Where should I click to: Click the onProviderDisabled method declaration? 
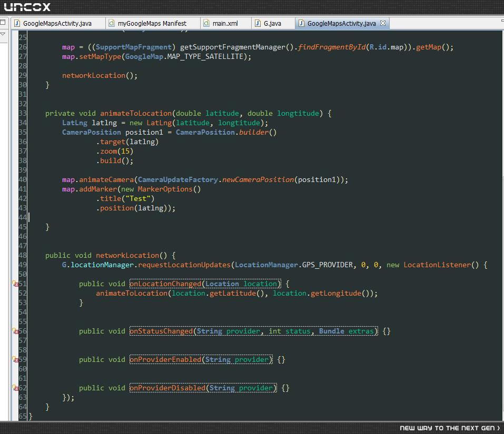pyautogui.click(x=203, y=388)
